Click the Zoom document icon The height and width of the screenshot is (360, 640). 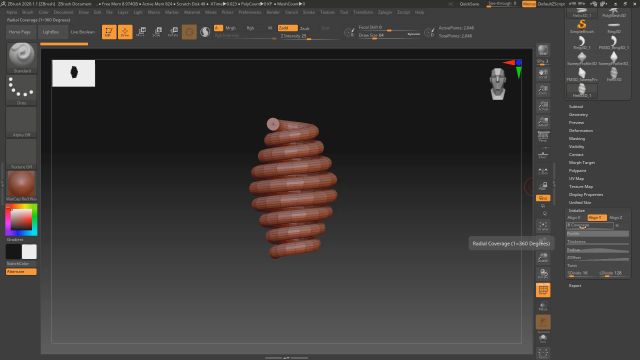(x=543, y=89)
